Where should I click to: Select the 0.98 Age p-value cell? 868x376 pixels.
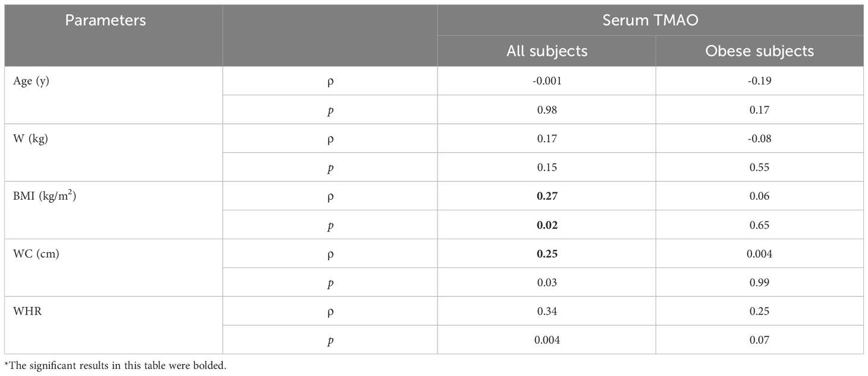pyautogui.click(x=547, y=110)
